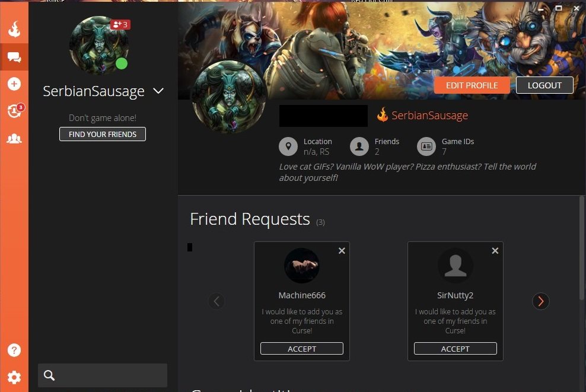The height and width of the screenshot is (392, 586).
Task: Click the Location pin icon
Action: click(288, 146)
